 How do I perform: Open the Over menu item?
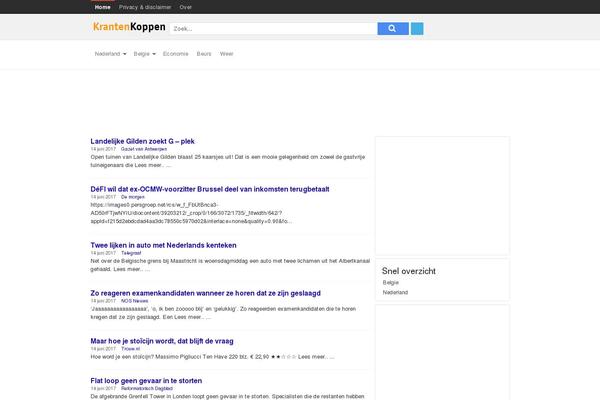pyautogui.click(x=186, y=7)
